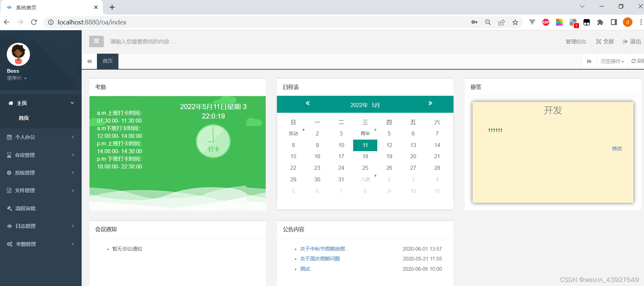Bookmark this page with the star icon
The width and height of the screenshot is (644, 286).
tap(515, 22)
